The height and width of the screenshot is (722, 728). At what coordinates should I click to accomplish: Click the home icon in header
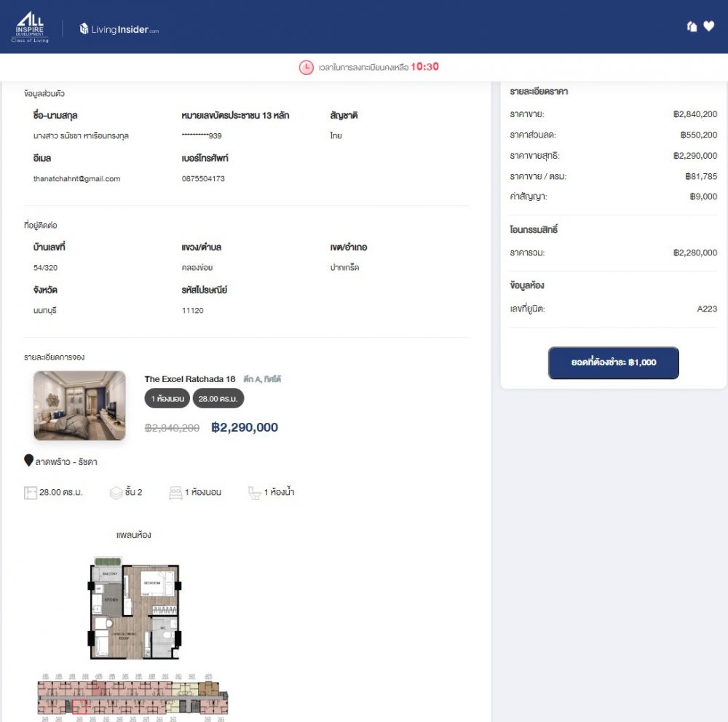click(x=692, y=27)
